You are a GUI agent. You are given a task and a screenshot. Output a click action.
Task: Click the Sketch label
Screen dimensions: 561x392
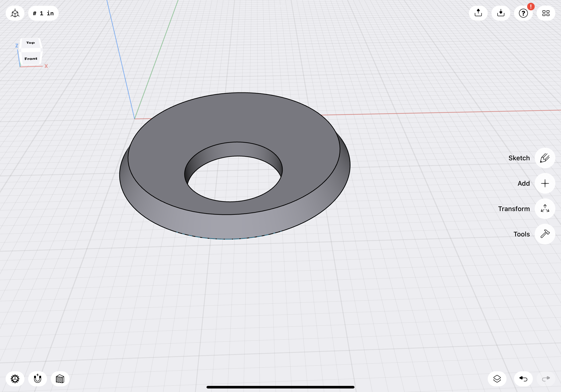pos(519,158)
